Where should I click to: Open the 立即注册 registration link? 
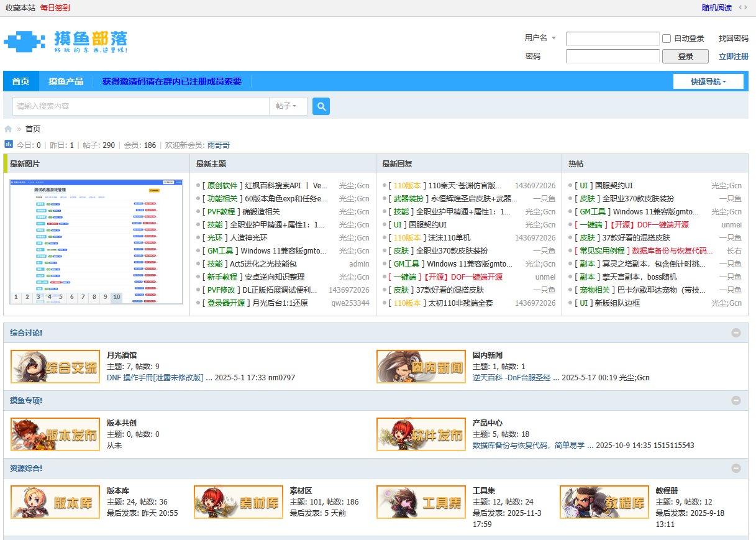click(x=734, y=56)
